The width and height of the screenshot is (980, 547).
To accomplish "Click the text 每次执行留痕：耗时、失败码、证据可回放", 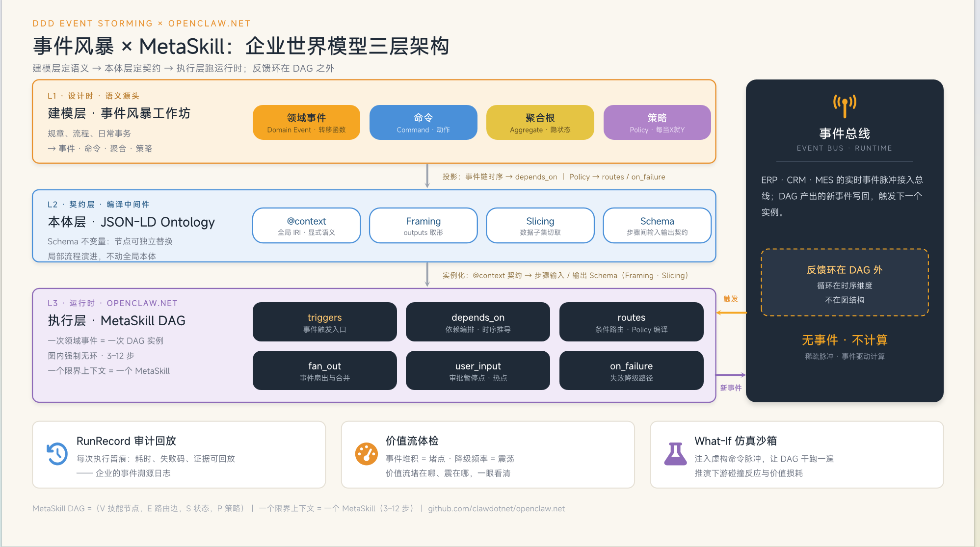I will click(x=156, y=459).
